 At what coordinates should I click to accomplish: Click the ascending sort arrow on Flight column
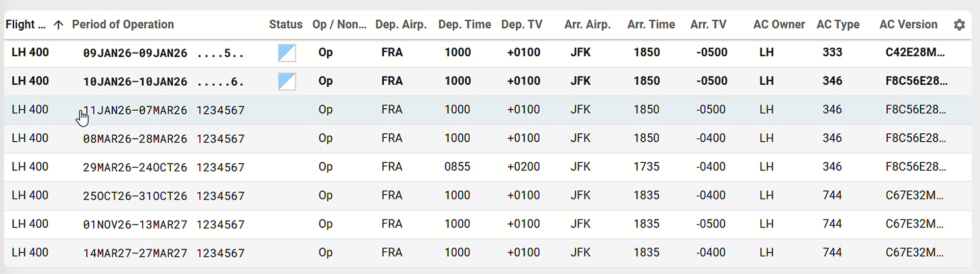pos(58,25)
